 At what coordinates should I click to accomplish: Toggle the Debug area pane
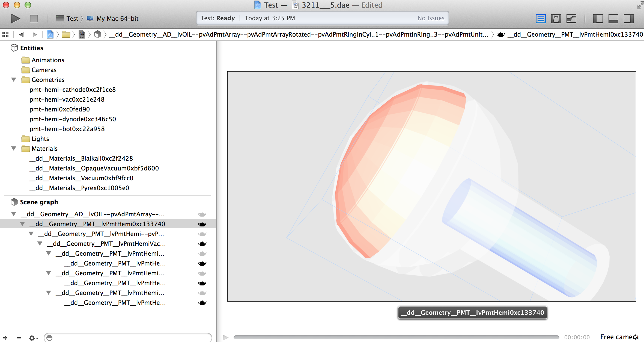click(613, 19)
